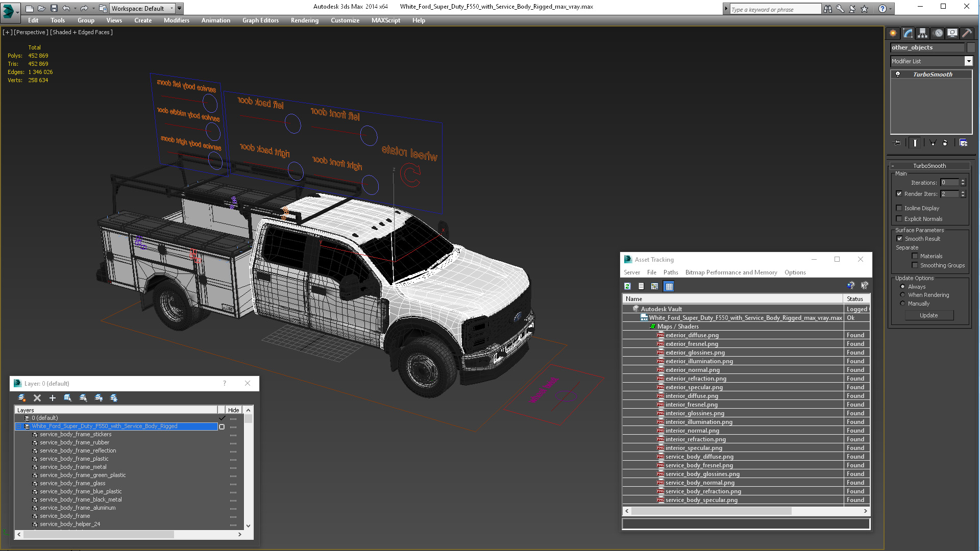Screen dimensions: 980x551
Task: Delete highlighted layer with X icon
Action: [37, 398]
